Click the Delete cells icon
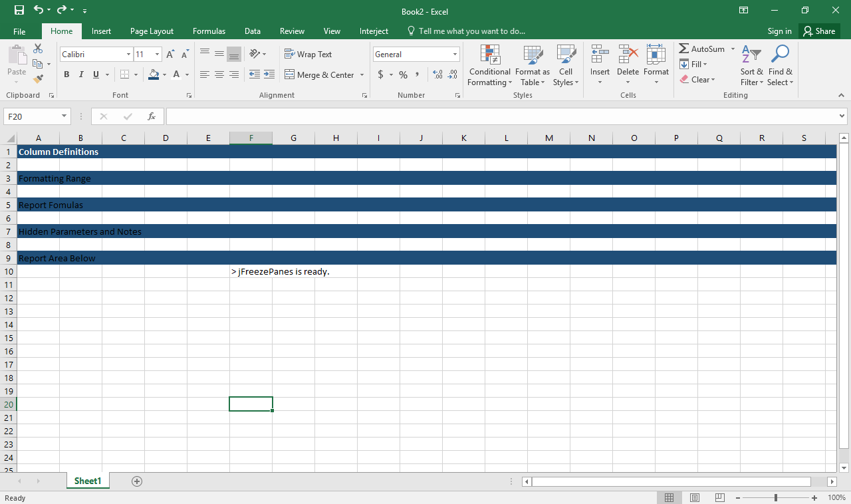The image size is (851, 504). [628, 54]
